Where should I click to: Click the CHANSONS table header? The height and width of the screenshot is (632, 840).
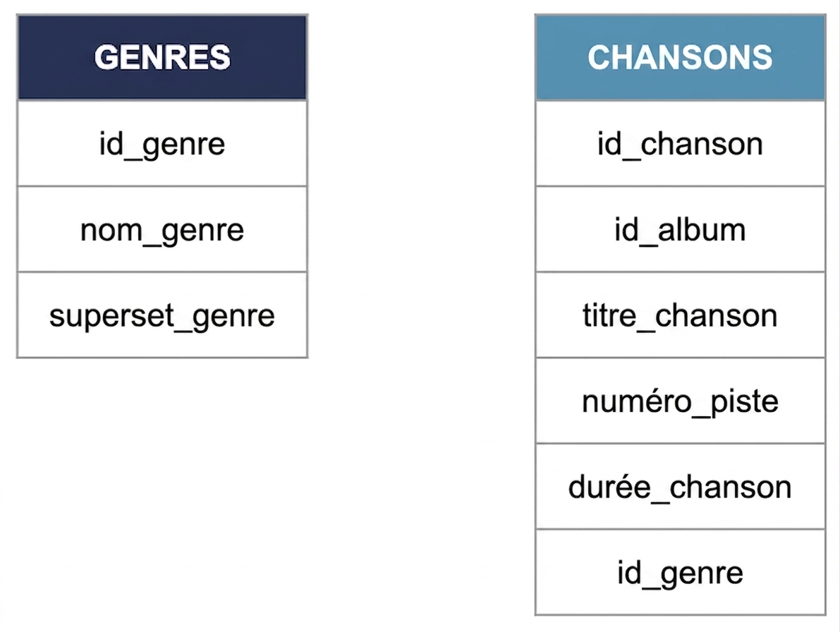point(681,57)
